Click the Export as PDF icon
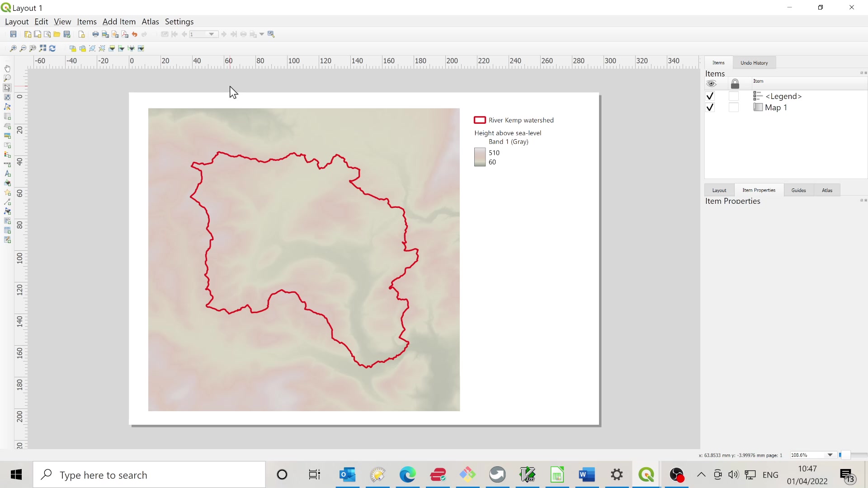 [125, 34]
